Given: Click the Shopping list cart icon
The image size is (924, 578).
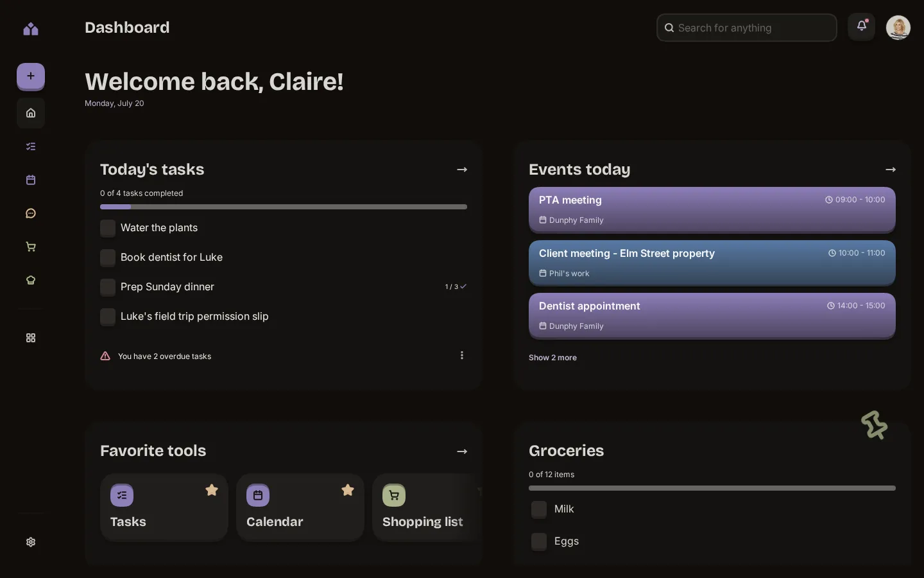Looking at the screenshot, I should 394,495.
